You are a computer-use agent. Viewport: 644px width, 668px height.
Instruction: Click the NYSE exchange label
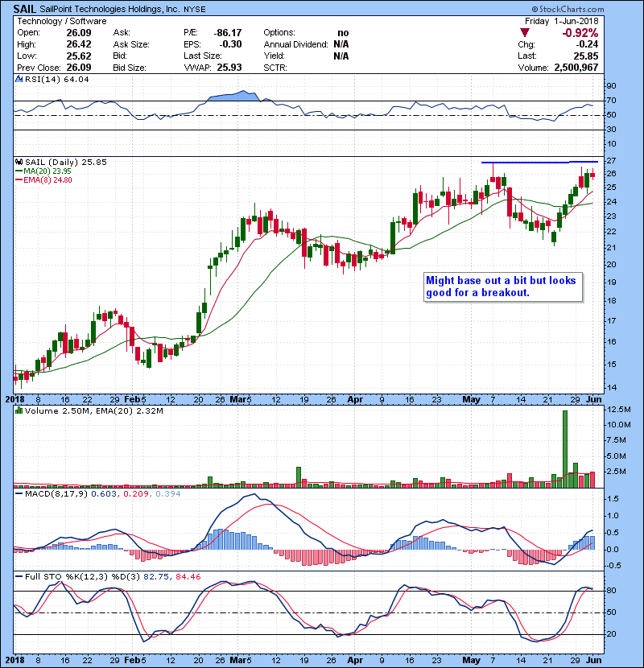tap(194, 10)
